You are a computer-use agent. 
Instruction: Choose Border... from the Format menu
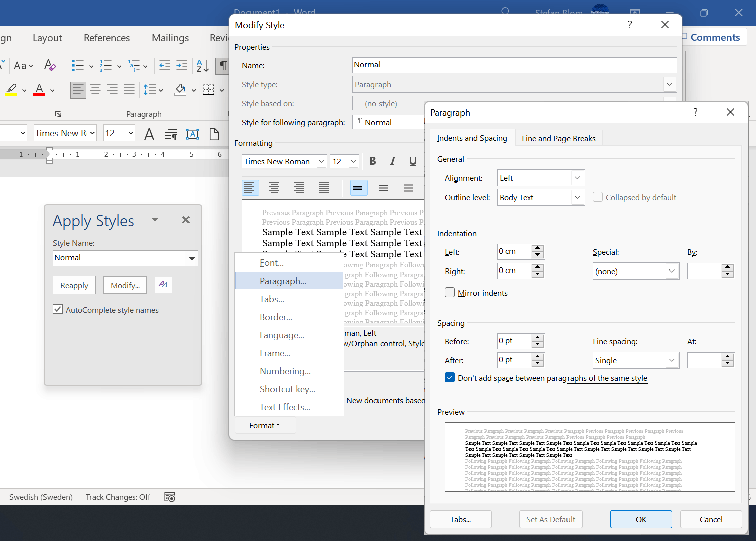(276, 317)
